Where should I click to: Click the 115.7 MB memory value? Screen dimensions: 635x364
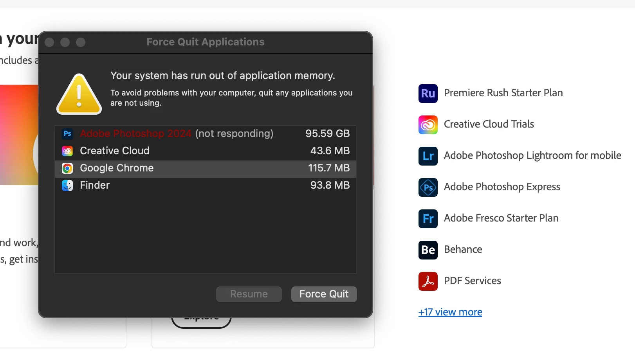329,168
